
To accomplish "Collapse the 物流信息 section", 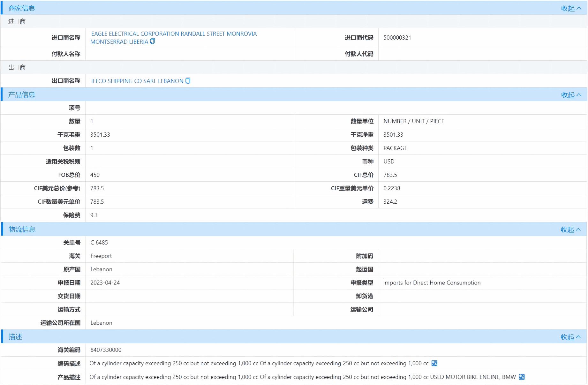I will click(570, 230).
